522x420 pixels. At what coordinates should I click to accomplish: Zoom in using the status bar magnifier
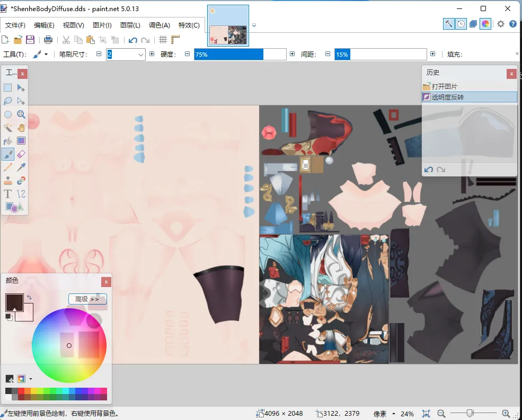point(506,414)
